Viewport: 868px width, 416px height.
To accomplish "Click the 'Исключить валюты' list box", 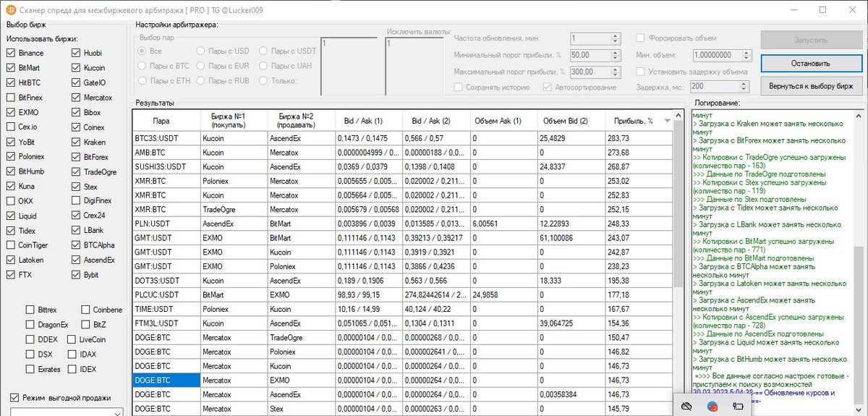I will 414,65.
